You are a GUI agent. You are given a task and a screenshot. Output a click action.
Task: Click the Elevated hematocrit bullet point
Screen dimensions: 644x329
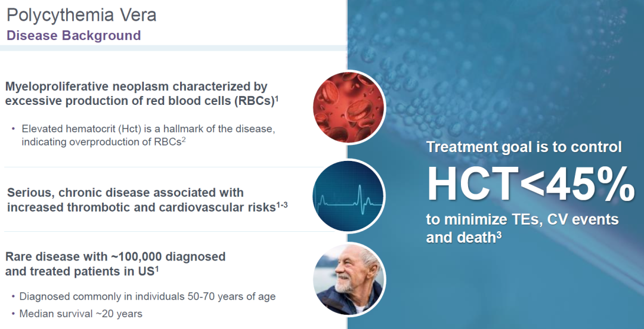(x=148, y=135)
